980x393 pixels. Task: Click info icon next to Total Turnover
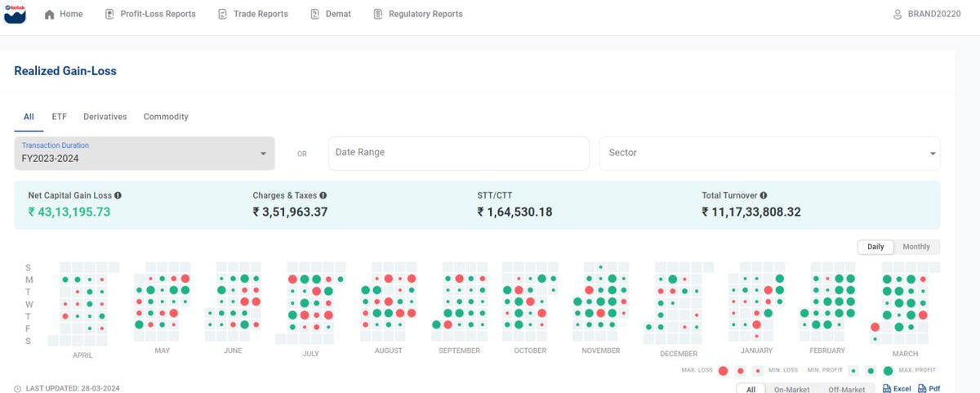pos(764,195)
